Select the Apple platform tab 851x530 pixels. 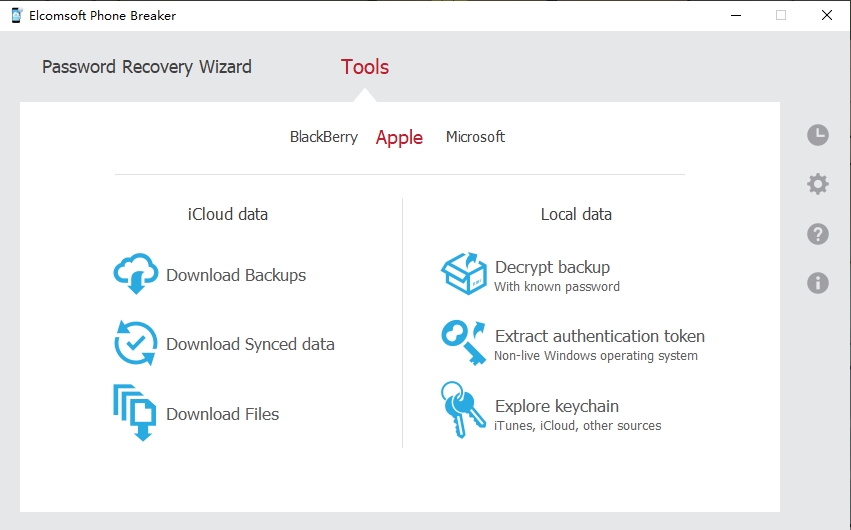pos(399,138)
